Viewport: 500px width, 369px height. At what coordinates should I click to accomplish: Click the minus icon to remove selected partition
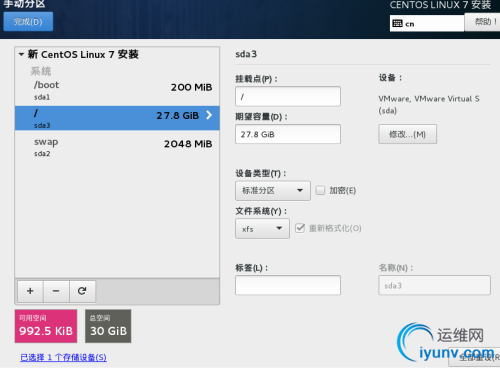56,291
